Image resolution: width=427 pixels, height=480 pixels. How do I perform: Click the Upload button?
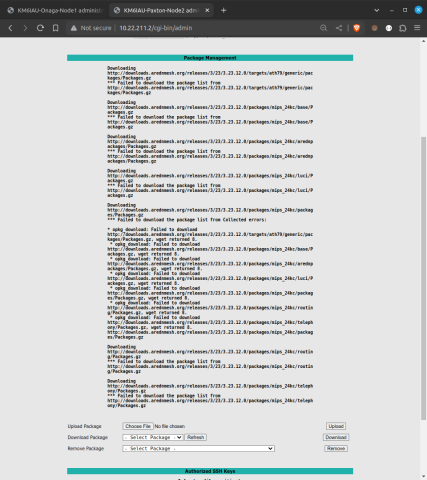coord(336,426)
